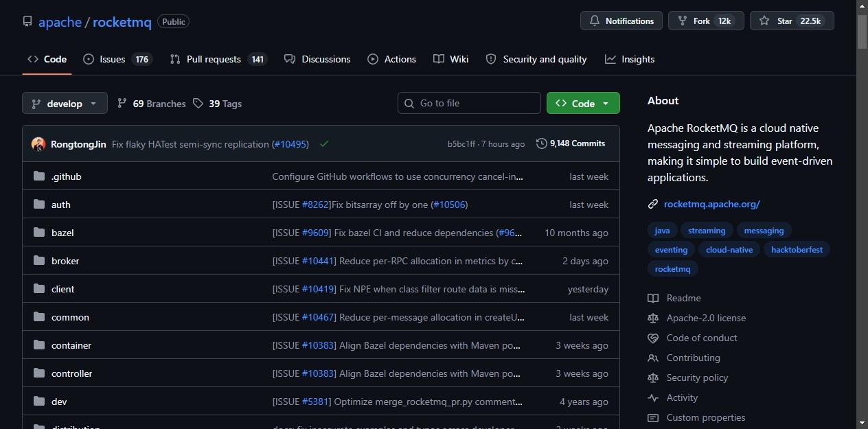Open rocketmq.apache.org website link
This screenshot has height=429, width=868.
[x=712, y=204]
